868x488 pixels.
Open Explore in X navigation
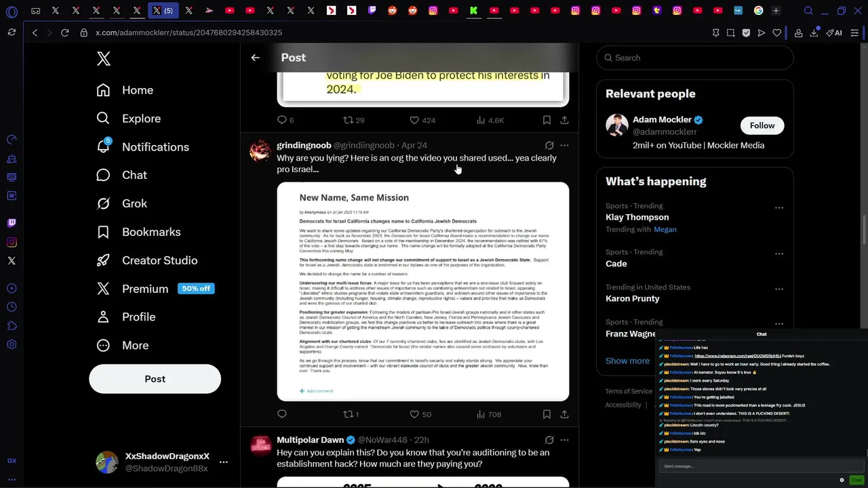(x=129, y=119)
